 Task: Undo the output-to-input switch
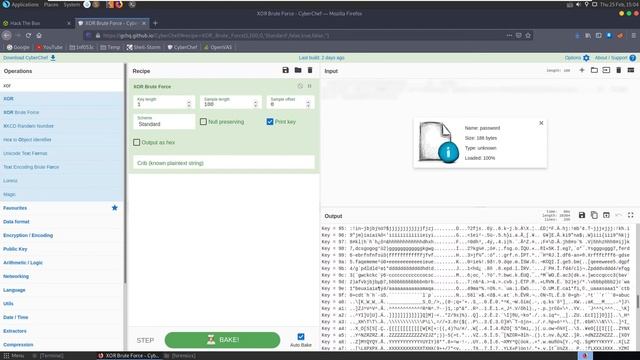pyautogui.click(x=618, y=215)
